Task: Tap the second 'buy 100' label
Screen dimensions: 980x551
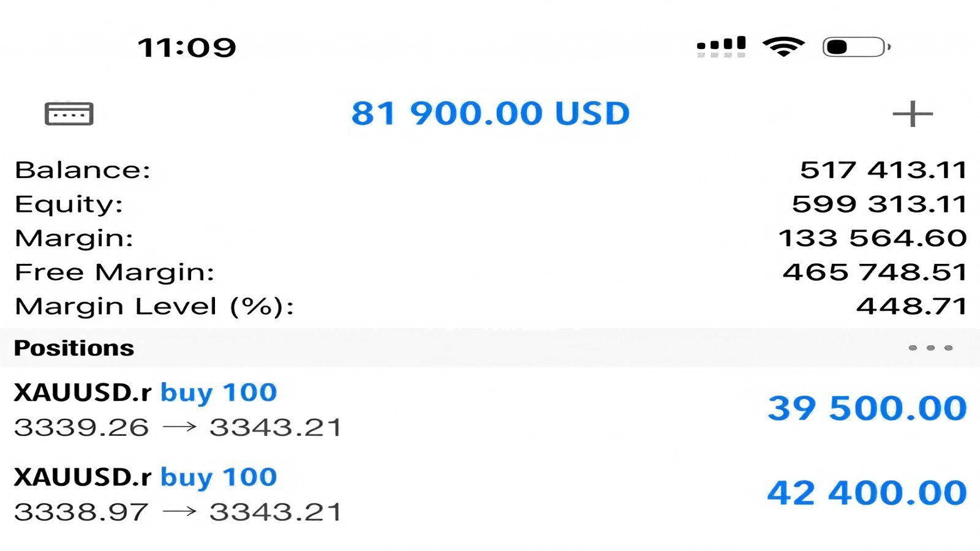Action: (219, 477)
